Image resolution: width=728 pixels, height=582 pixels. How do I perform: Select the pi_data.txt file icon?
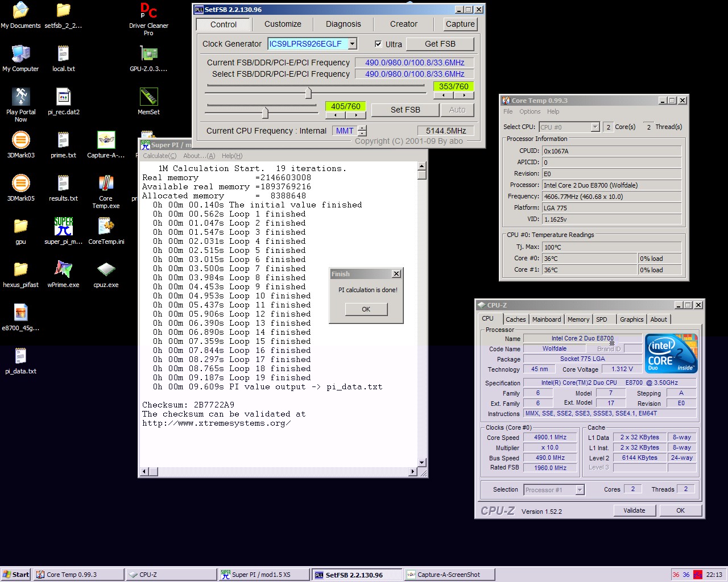[20, 361]
